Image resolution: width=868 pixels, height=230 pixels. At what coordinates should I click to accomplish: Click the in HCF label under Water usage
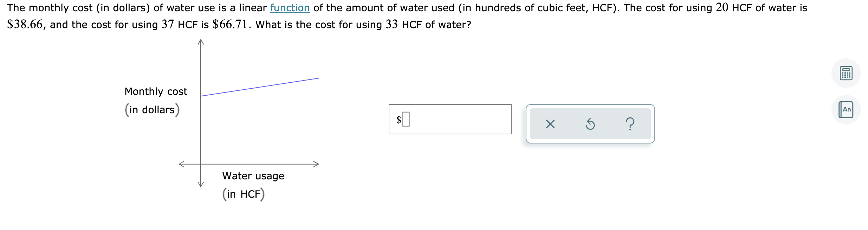tap(243, 193)
